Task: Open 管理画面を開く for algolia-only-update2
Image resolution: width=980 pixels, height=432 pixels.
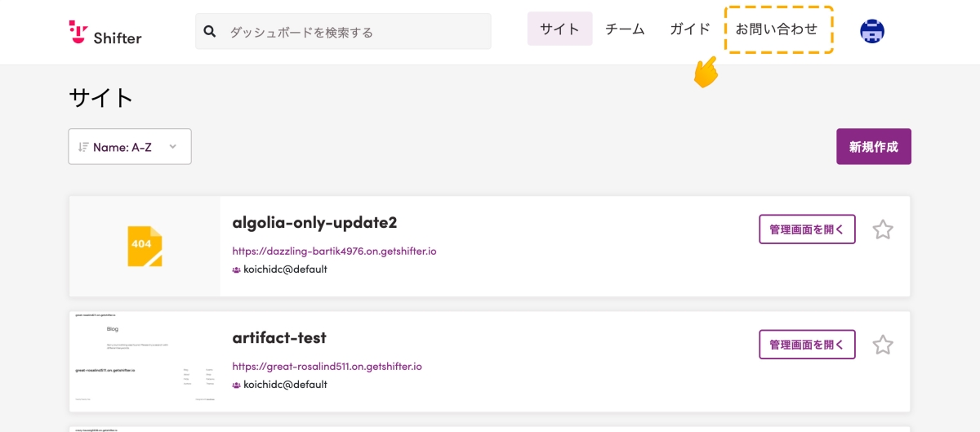Action: [x=807, y=229]
